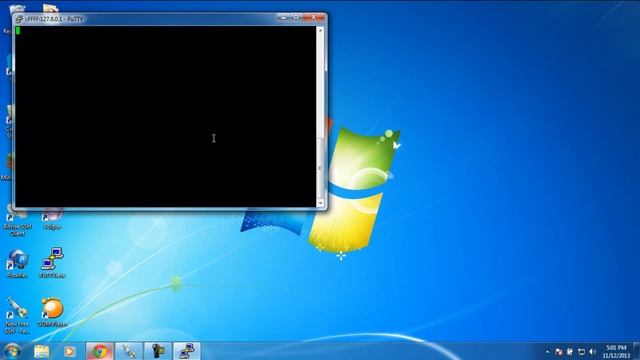
Task: Select the free SSH client desktop shortcut
Action: click(17, 315)
